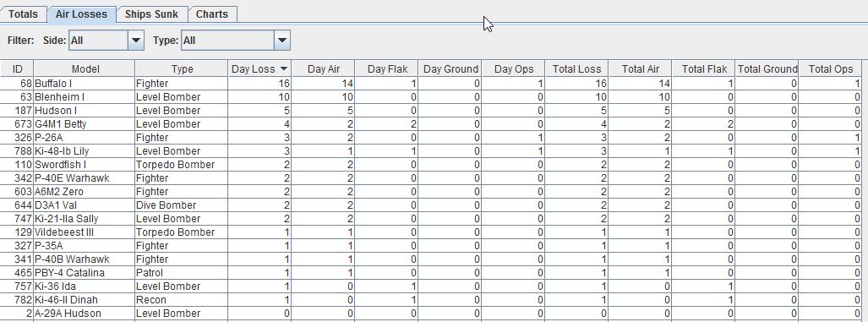
Task: Click the Dive Bomber type cell
Action: point(182,205)
